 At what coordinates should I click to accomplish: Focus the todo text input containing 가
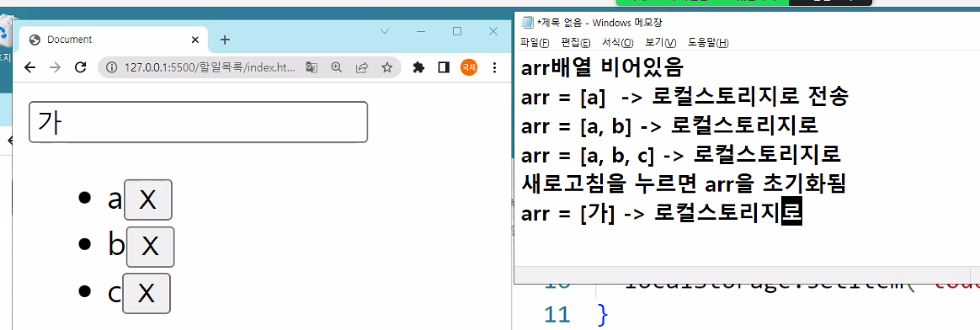(198, 122)
